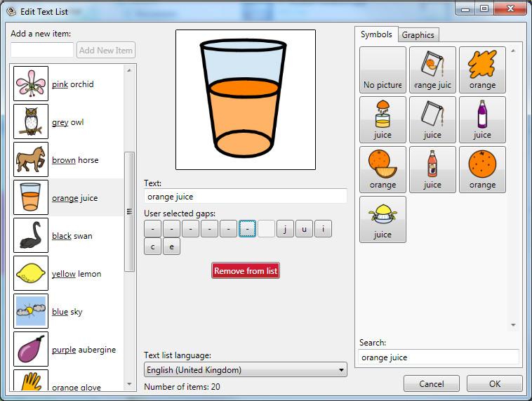
Task: Switch to the Graphics tab
Action: click(x=418, y=35)
